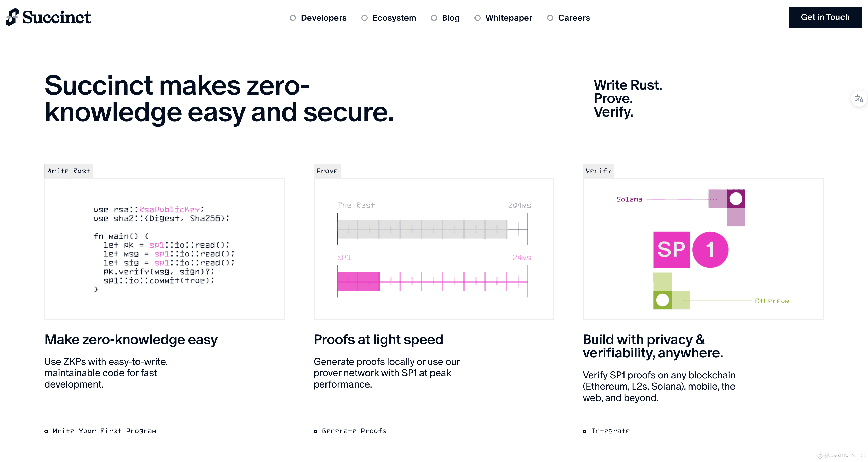
Task: Click the Generate proofs locally paragraph
Action: pos(386,373)
